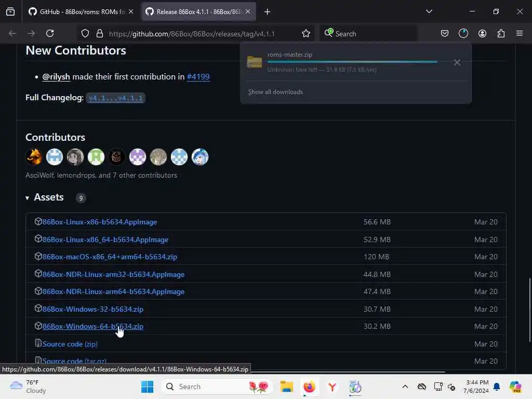Download 86Box-Windows-64-b5634.zip

[92, 326]
